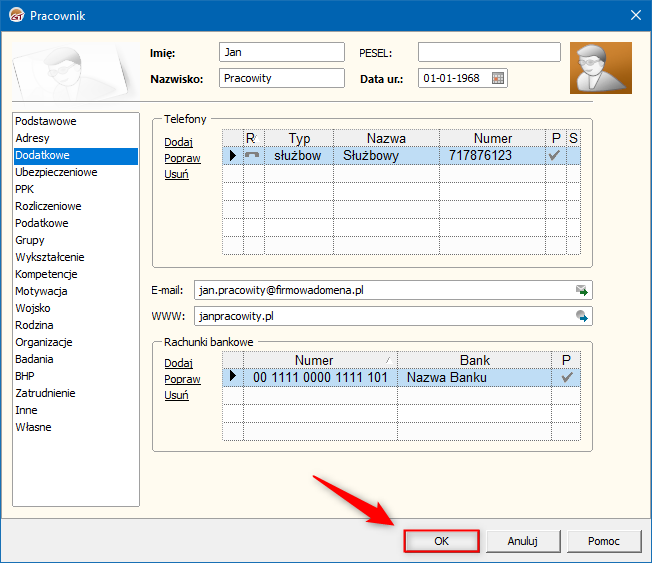Select bank account row arrow indicator

[x=233, y=377]
